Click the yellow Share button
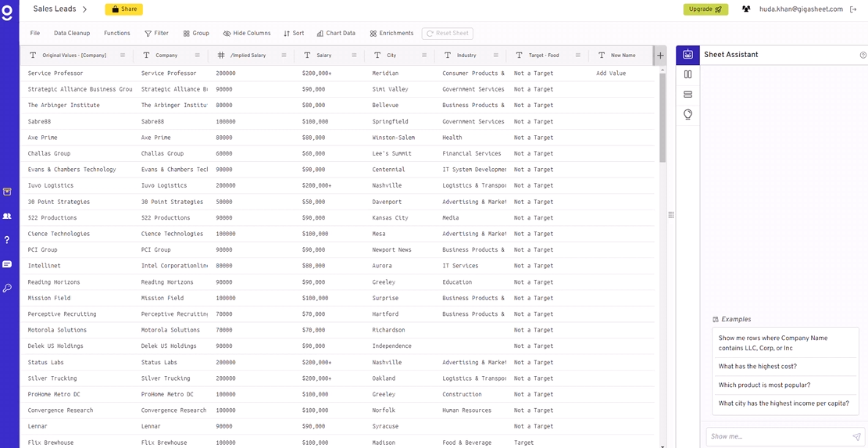Image resolution: width=868 pixels, height=448 pixels. (124, 9)
